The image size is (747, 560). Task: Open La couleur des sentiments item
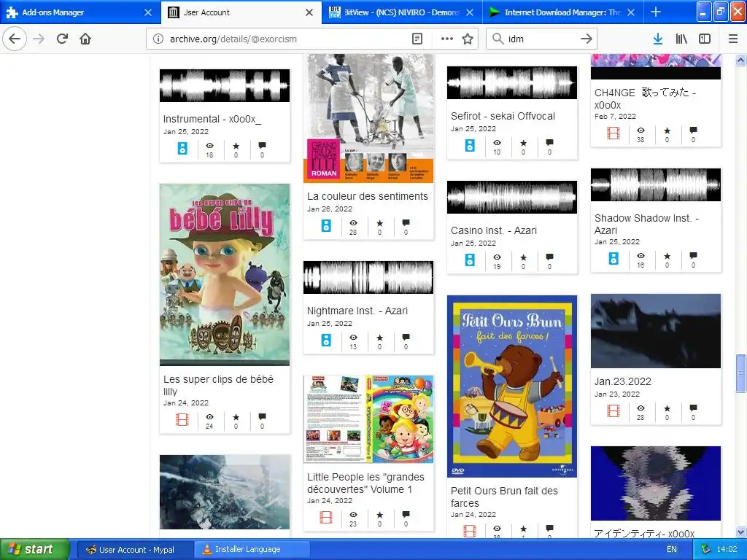tap(368, 196)
